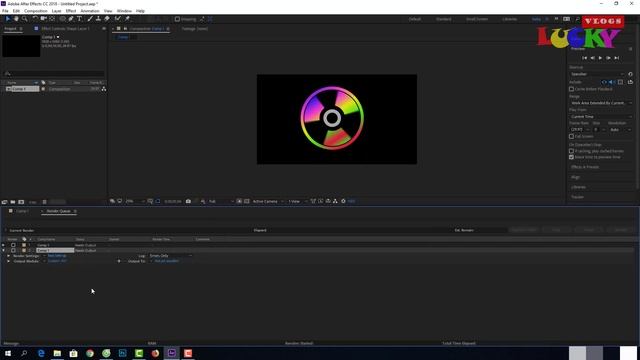
Task: Click Best Settings render settings link
Action: tap(57, 256)
